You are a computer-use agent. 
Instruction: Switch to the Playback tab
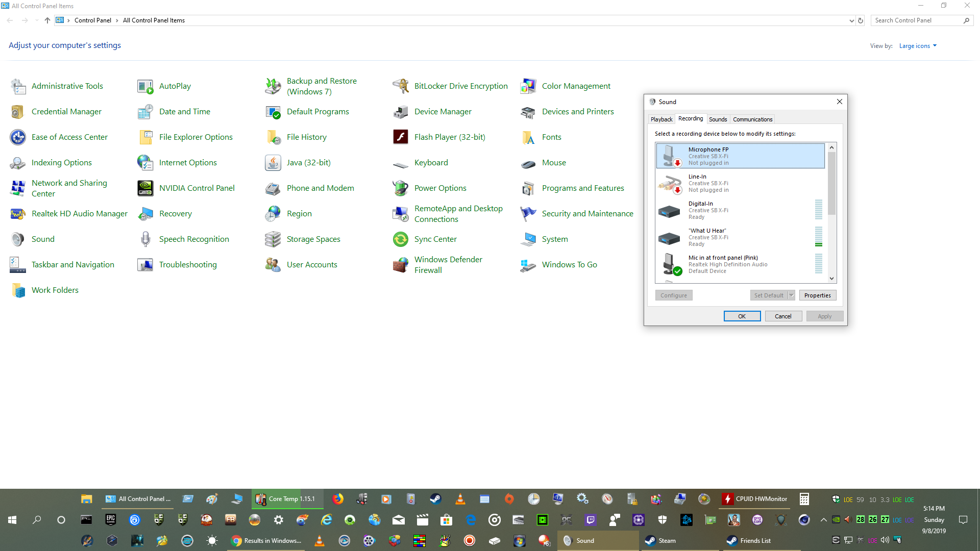tap(661, 119)
